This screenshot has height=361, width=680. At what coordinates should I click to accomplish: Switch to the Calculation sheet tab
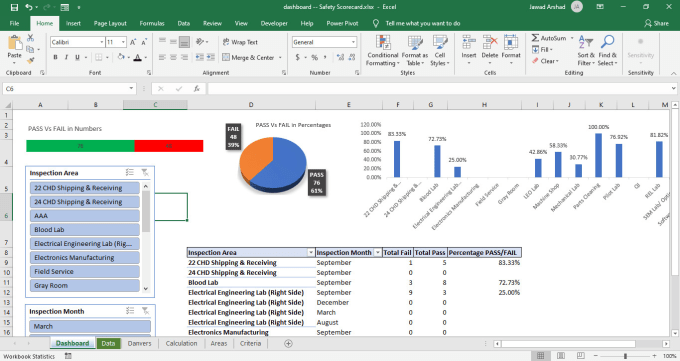pyautogui.click(x=181, y=343)
